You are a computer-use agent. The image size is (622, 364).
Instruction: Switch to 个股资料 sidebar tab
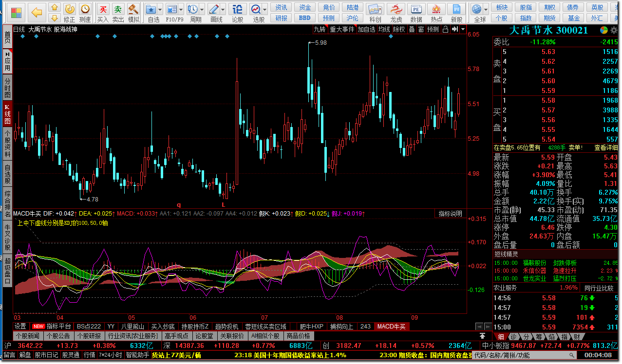(x=7, y=145)
